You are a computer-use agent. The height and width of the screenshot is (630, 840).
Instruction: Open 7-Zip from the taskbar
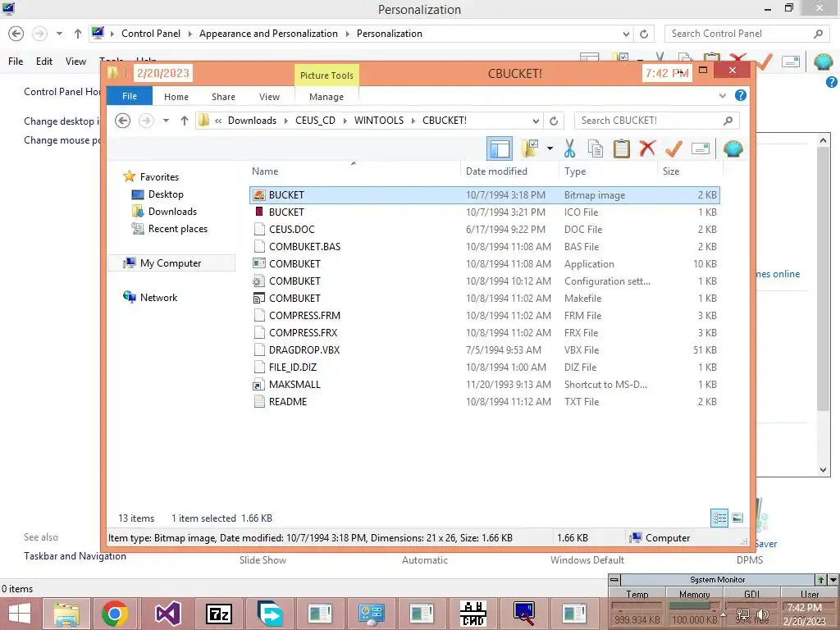(x=219, y=614)
